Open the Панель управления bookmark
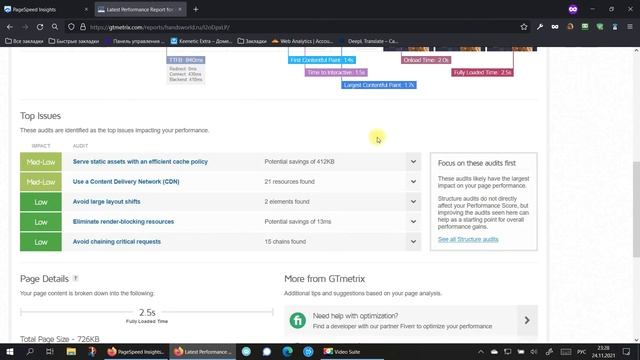Viewport: 640px width, 360px height. [135, 41]
